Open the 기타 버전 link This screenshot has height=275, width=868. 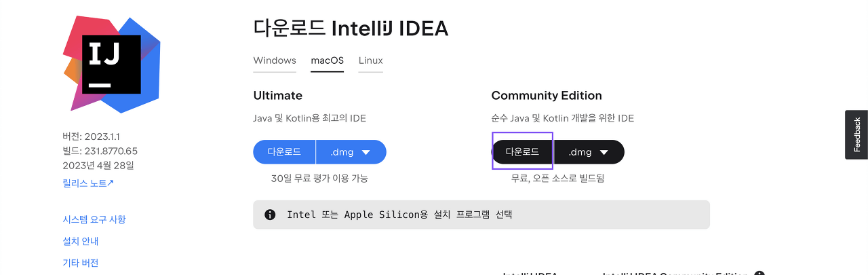click(81, 263)
